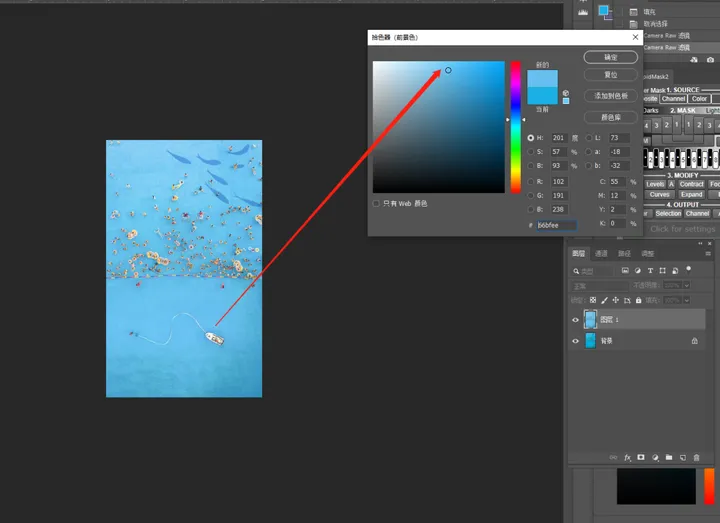Image resolution: width=720 pixels, height=523 pixels.
Task: Select the L lightness radio button
Action: (x=589, y=138)
